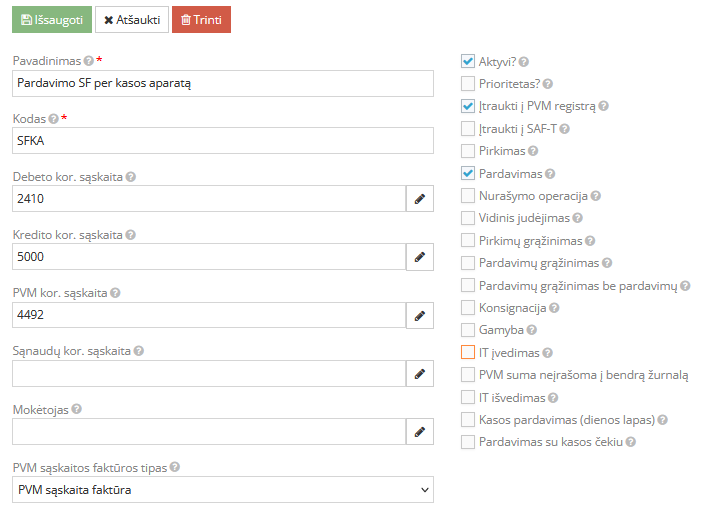Uncheck the Aktyvi checkbox

point(468,61)
